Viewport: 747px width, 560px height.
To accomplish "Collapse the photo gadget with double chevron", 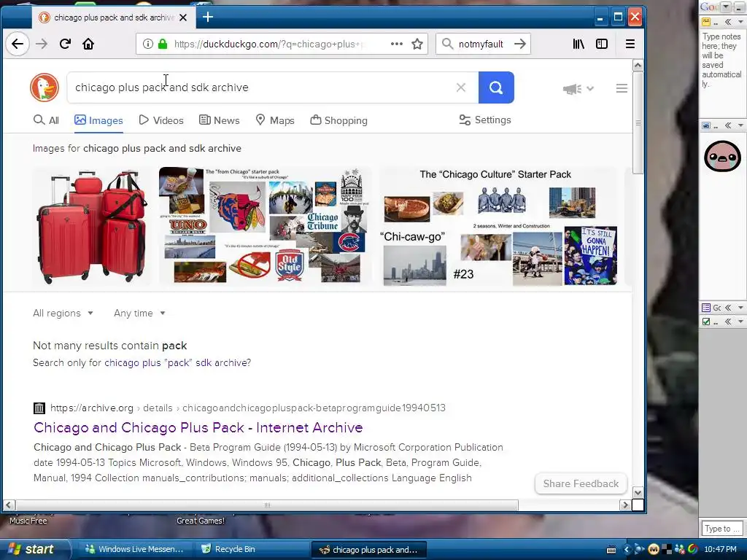I will [x=728, y=125].
